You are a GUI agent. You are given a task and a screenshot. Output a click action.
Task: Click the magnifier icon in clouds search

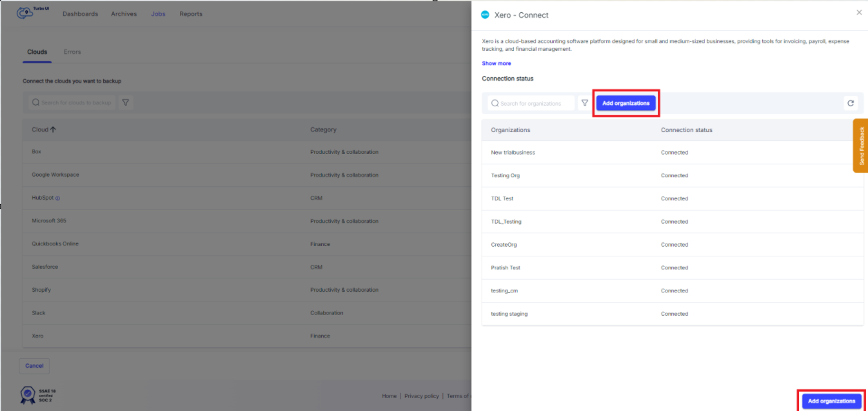coord(35,102)
